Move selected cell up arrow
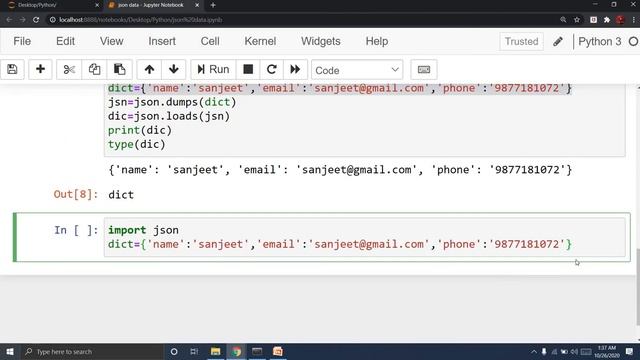 (149, 69)
